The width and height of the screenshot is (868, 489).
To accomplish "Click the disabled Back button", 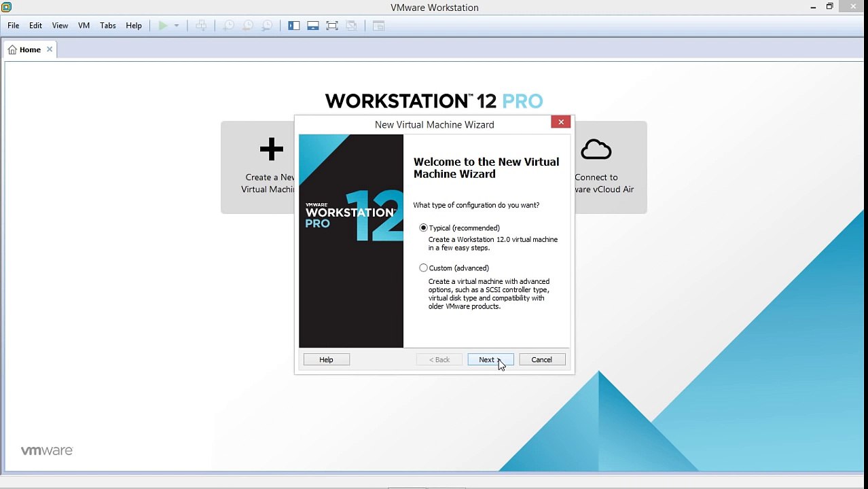I will pos(439,360).
